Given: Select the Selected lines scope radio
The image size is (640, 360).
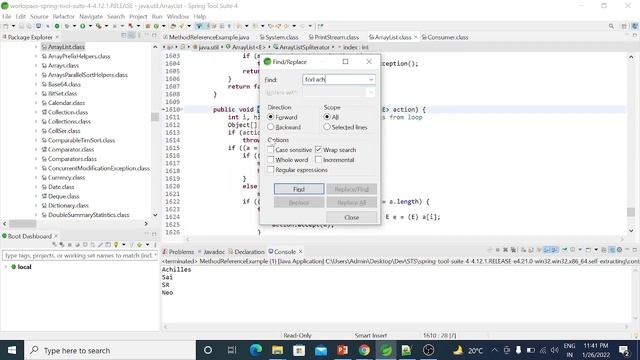Looking at the screenshot, I should pos(327,127).
